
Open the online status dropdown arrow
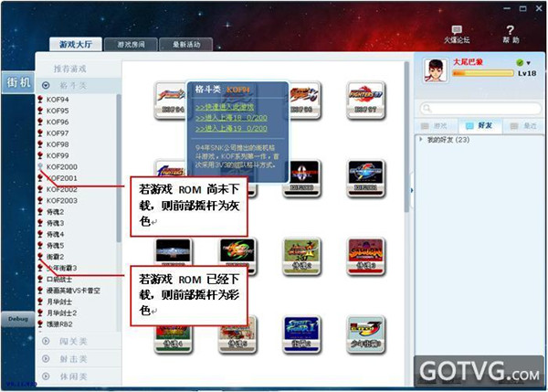(x=529, y=63)
